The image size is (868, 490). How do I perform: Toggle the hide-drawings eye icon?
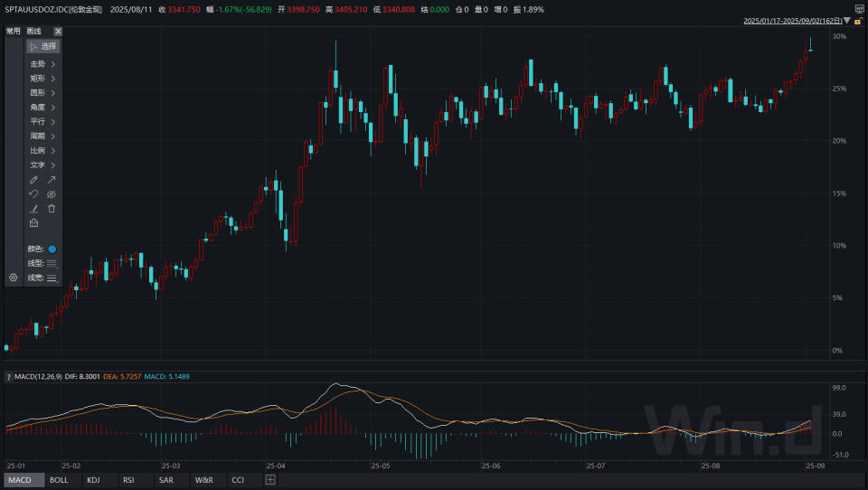click(52, 194)
